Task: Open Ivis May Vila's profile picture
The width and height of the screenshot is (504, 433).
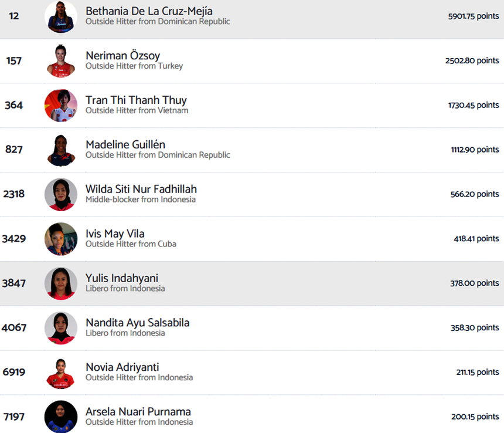Action: click(x=61, y=239)
